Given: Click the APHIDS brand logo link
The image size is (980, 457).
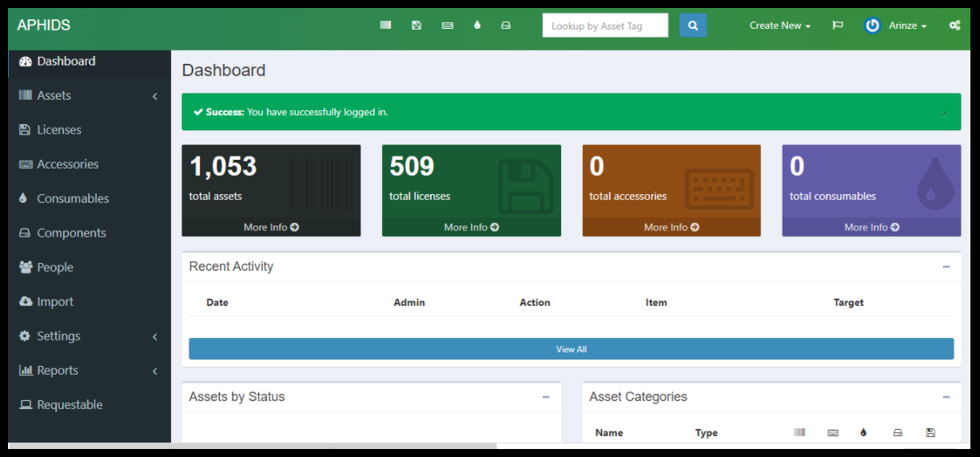Looking at the screenshot, I should [44, 26].
